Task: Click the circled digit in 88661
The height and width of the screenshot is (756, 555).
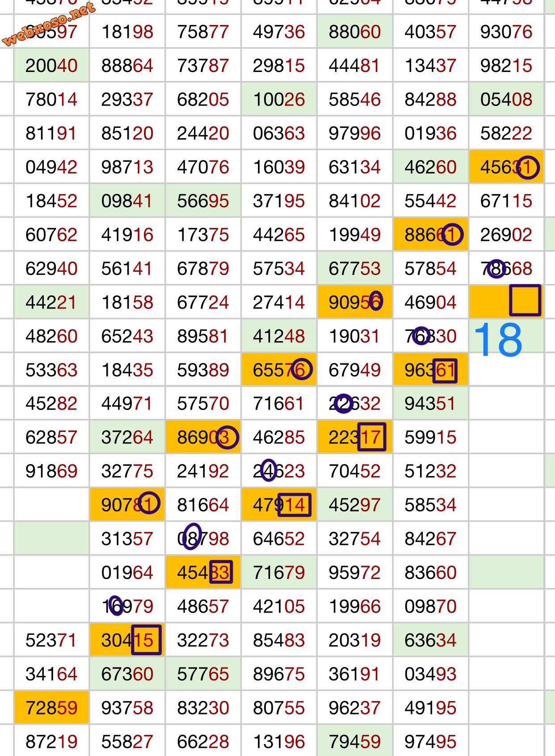Action: coord(452,235)
